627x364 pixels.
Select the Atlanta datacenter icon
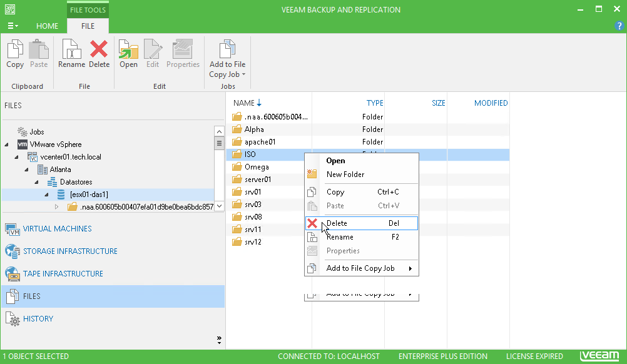click(43, 169)
